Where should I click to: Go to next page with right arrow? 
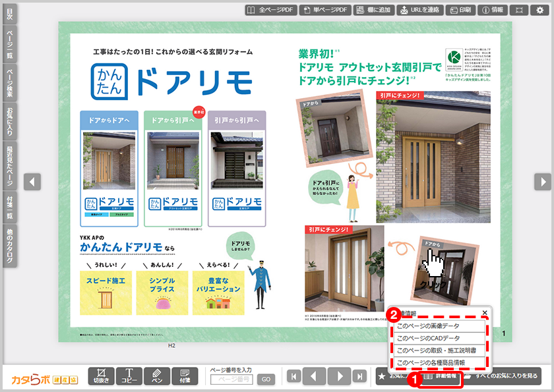coord(542,181)
